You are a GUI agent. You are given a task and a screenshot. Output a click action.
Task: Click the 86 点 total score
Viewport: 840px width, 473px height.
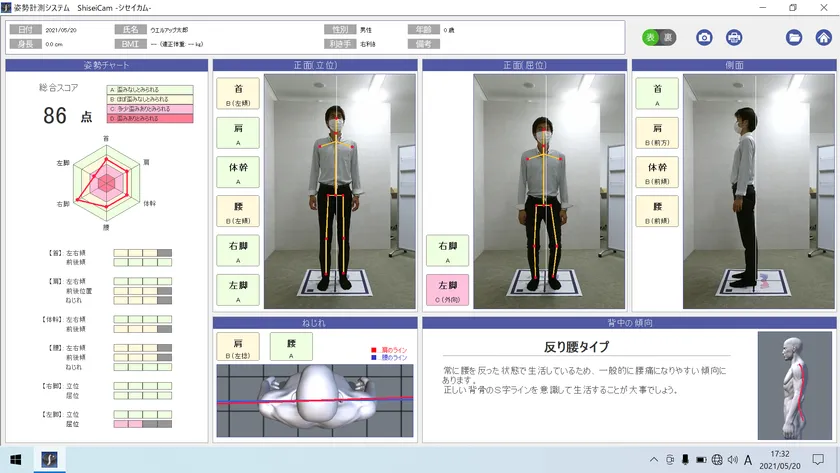[68, 116]
